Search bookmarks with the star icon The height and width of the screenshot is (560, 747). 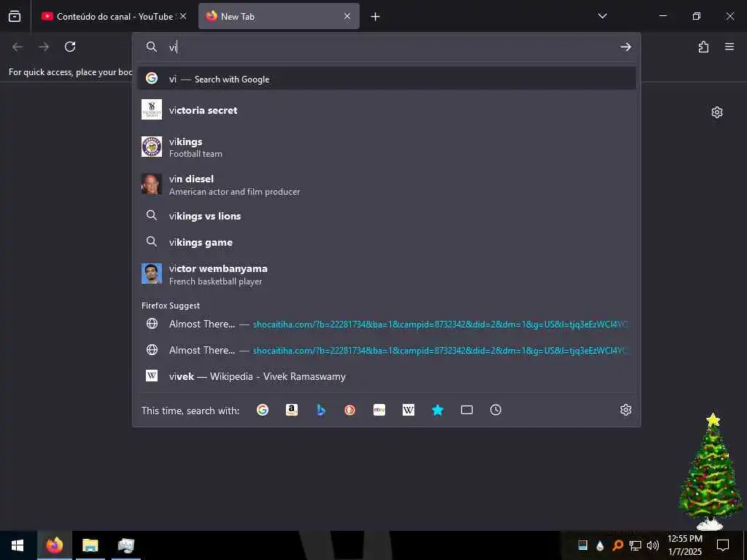[x=438, y=410]
